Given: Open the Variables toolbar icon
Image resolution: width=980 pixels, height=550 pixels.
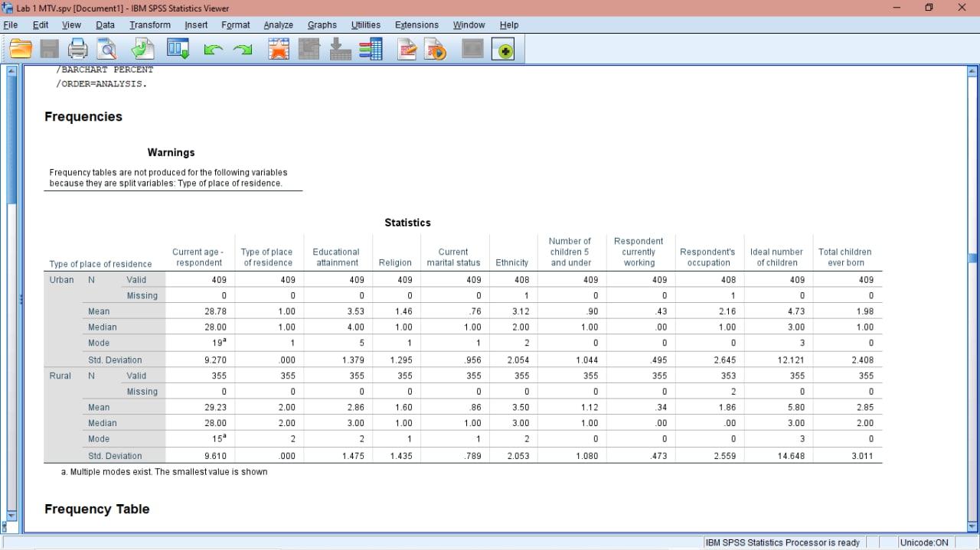Looking at the screenshot, I should coord(371,50).
